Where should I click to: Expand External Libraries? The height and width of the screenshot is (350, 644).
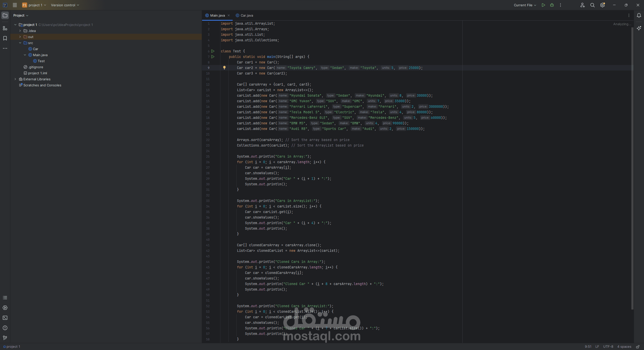[x=15, y=79]
